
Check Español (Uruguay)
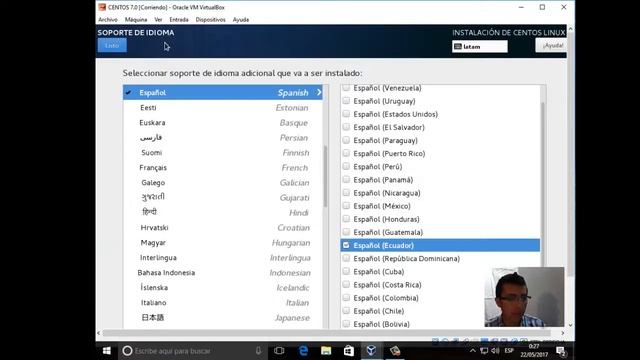point(346,101)
